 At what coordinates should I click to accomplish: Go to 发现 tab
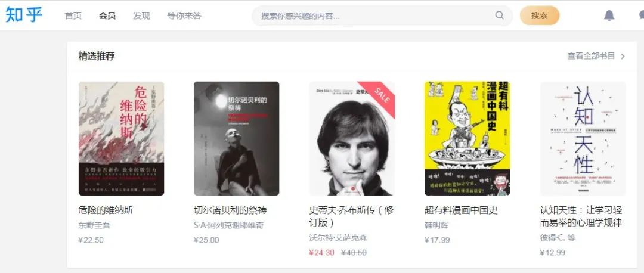click(x=141, y=15)
